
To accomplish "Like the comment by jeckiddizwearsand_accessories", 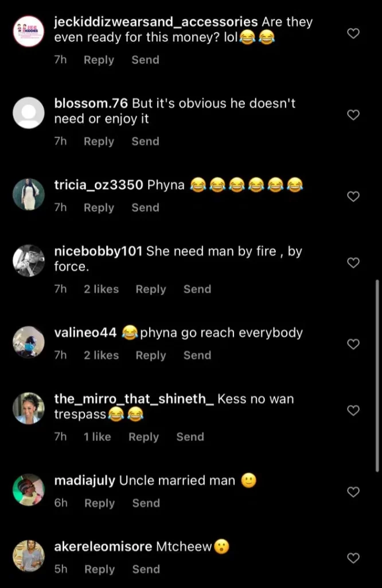I will click(x=354, y=34).
